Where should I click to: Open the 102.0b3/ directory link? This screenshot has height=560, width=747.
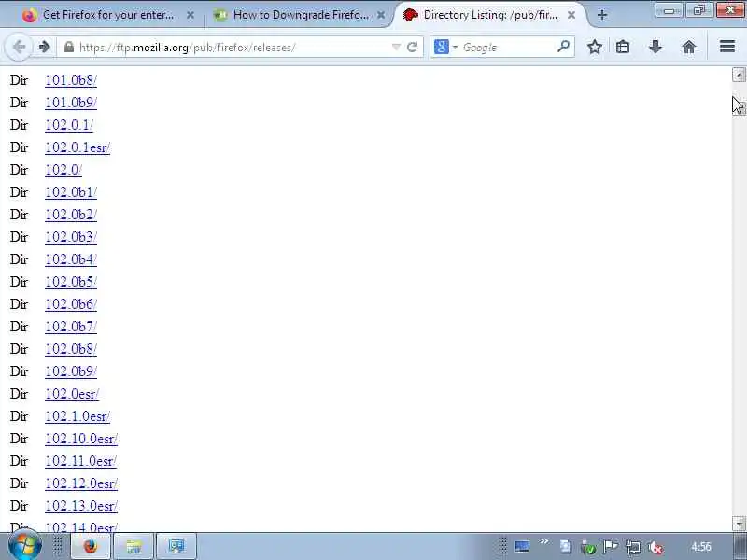click(x=71, y=237)
